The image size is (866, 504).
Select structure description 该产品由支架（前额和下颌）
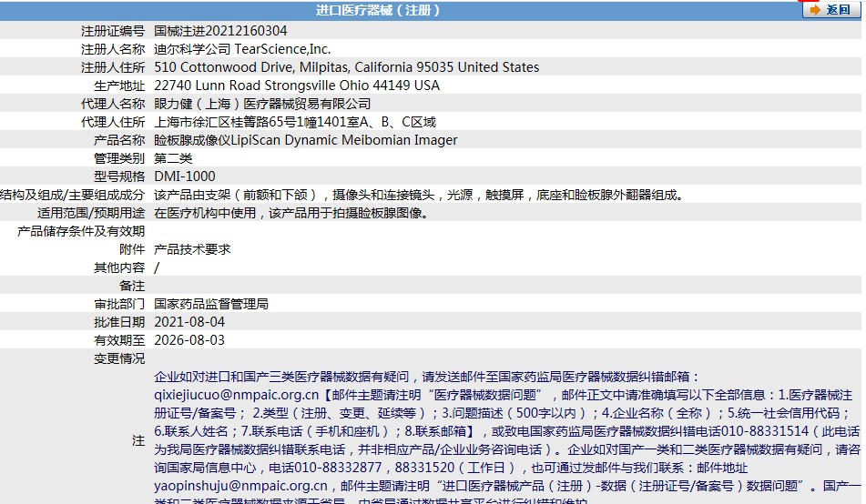coord(237,195)
